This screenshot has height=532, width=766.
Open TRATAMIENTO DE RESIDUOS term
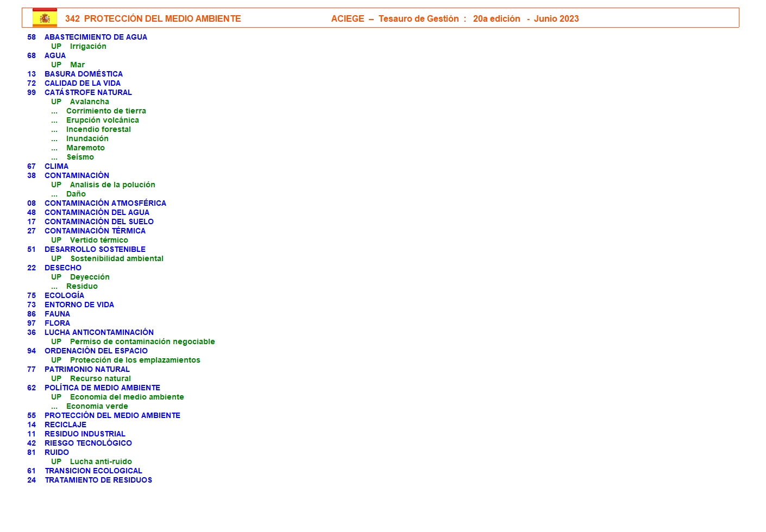[x=98, y=480]
